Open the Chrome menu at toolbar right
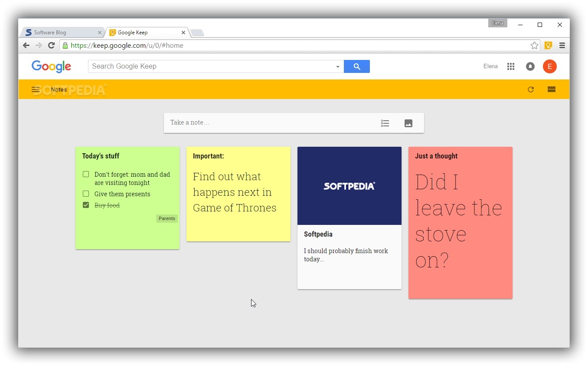Viewport: 588px width, 366px height. tap(562, 46)
